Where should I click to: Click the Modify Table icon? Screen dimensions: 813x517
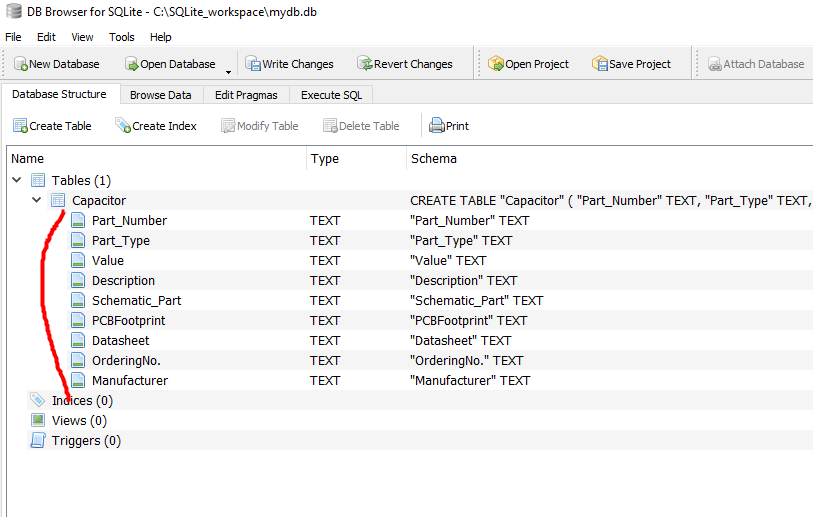[x=228, y=125]
